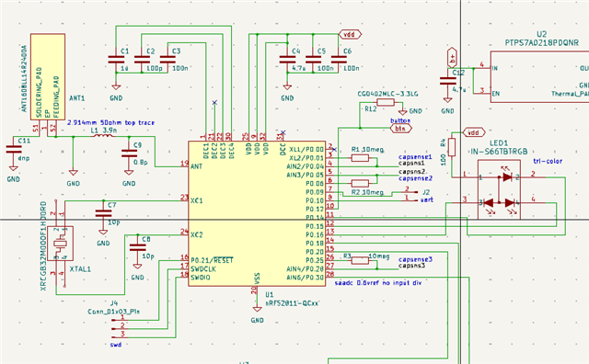Select the GND symbol below the VSS pin
The width and height of the screenshot is (589, 364).
click(x=257, y=309)
